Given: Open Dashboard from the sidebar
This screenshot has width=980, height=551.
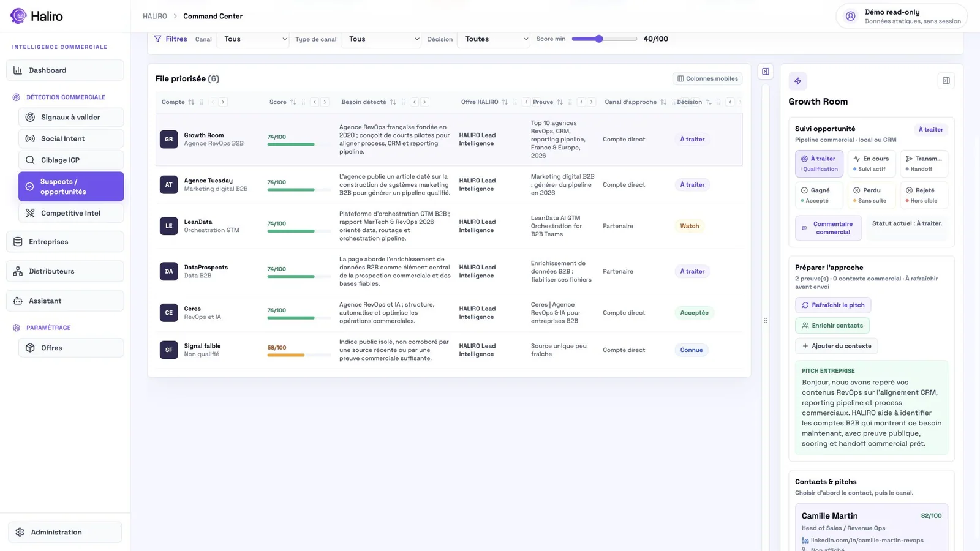Looking at the screenshot, I should click(65, 70).
